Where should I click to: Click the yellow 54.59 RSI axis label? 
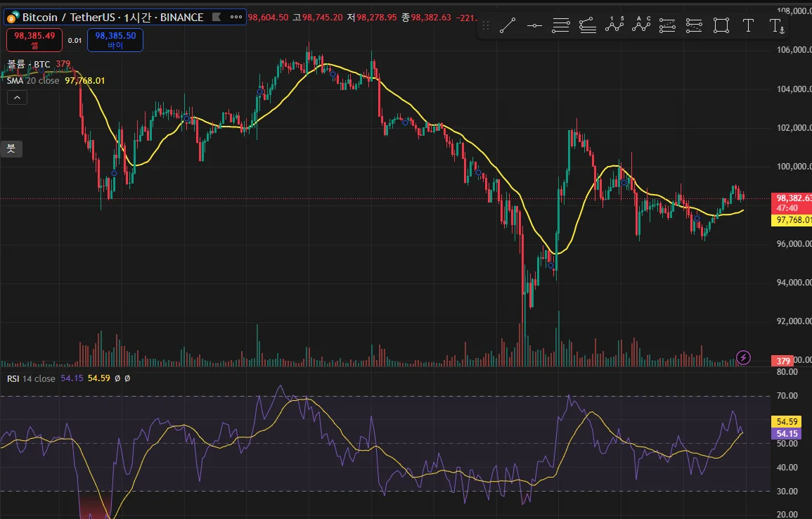(x=787, y=422)
